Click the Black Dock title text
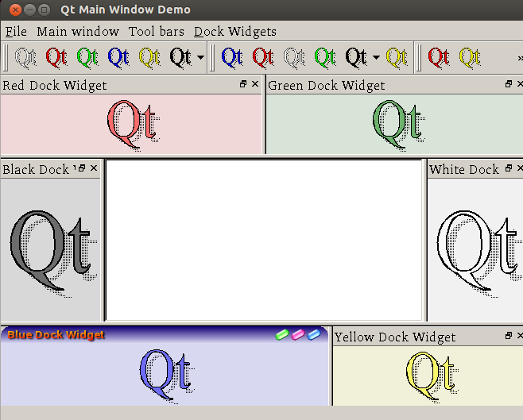Screen dimensions: 523x420 (x=36, y=170)
